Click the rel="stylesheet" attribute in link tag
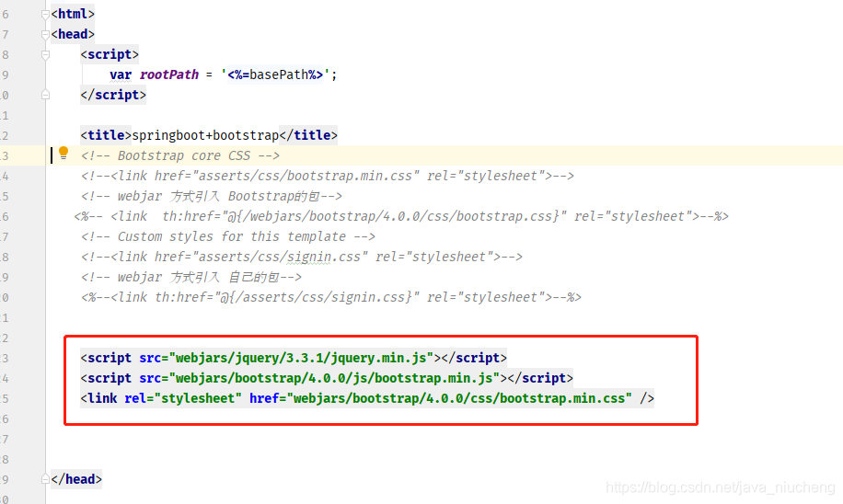Viewport: 843px width, 504px height. (x=183, y=398)
